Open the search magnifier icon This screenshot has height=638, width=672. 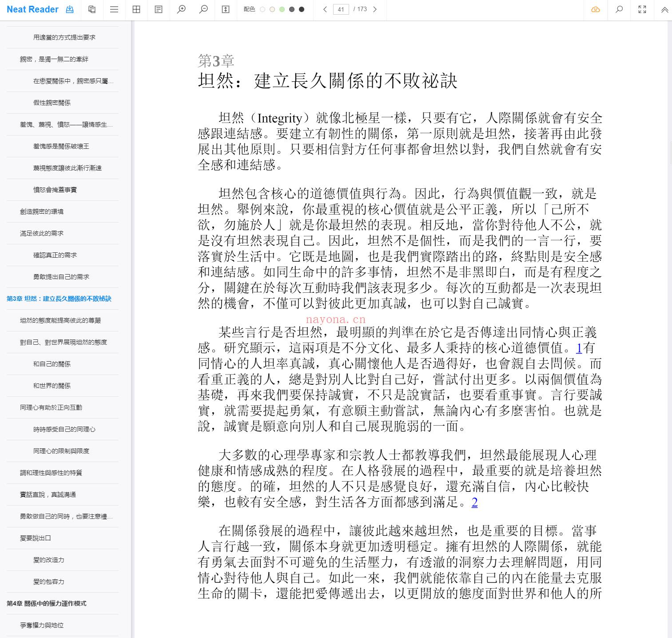(619, 9)
